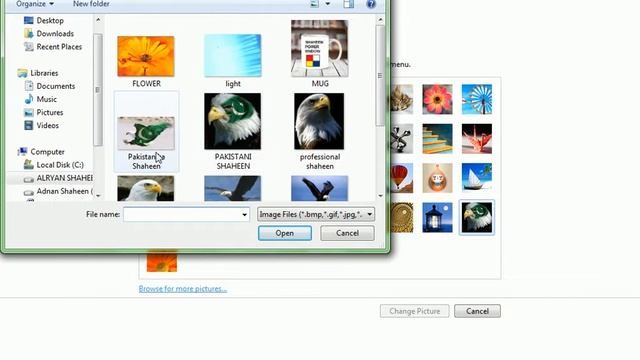Viewport: 640px width, 360px height.
Task: Choose the origami crane account picture
Action: tap(477, 139)
